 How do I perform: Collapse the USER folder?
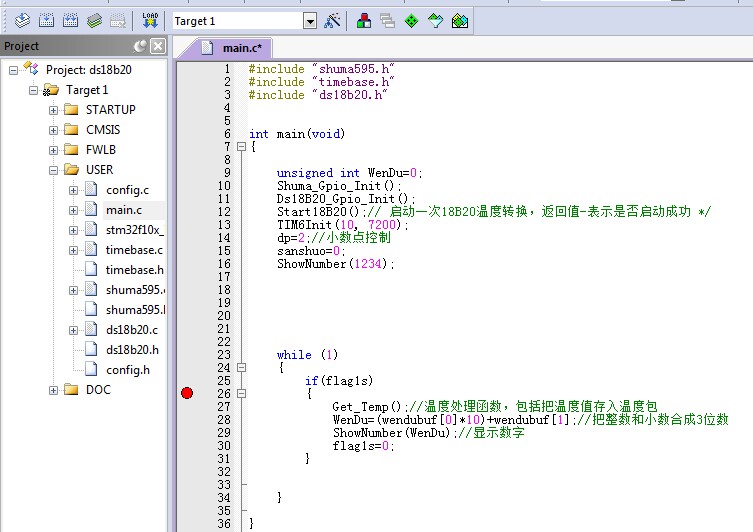click(x=53, y=170)
